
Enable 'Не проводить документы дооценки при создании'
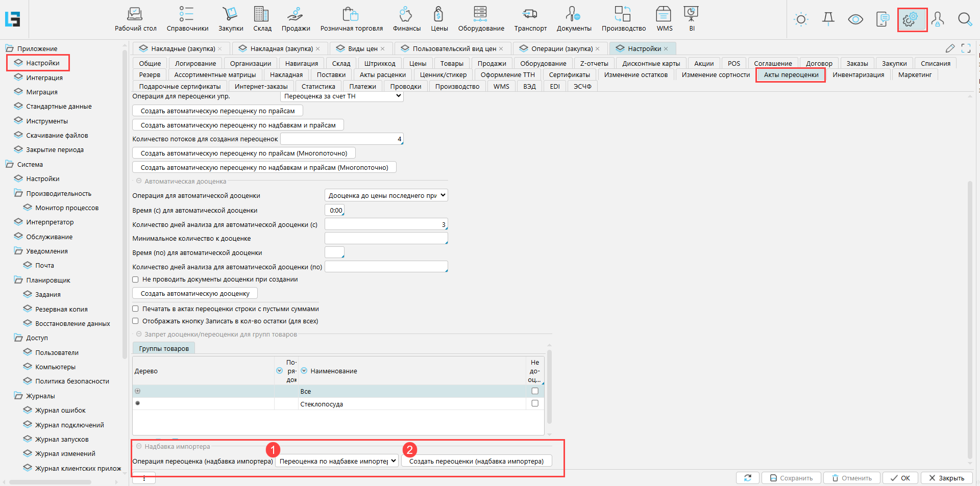tap(136, 279)
